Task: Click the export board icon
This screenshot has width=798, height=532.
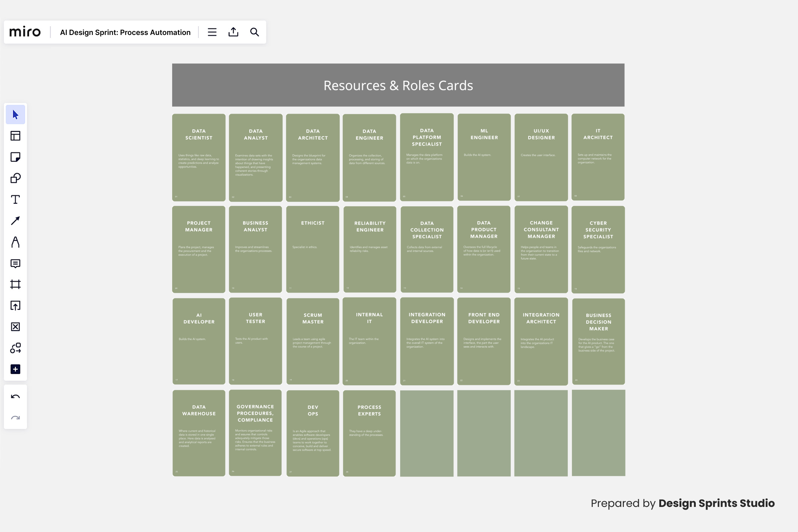Action: click(233, 32)
